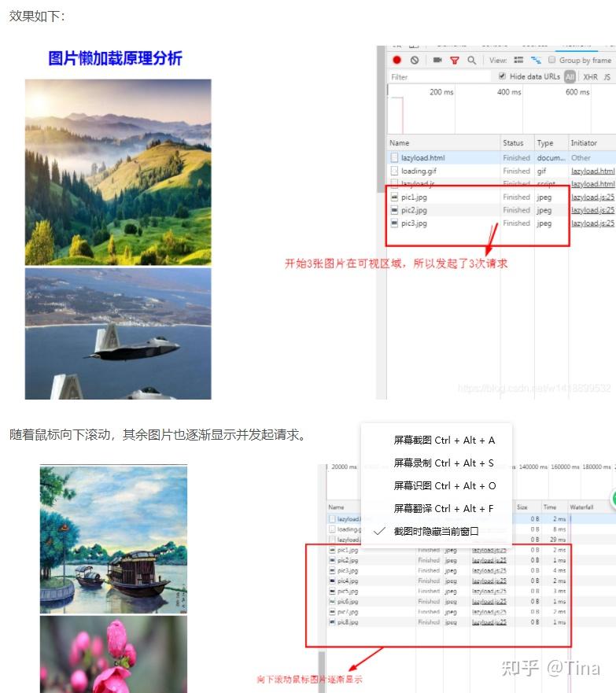Click the image icon beside pic4.jpg
Screen dimensions: 616x693
pos(332,581)
